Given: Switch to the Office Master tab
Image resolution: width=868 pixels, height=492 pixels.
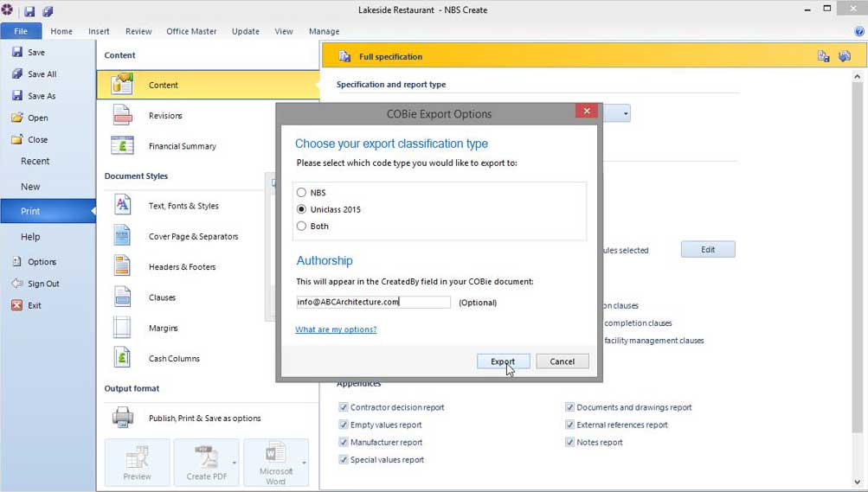Looking at the screenshot, I should click(x=191, y=31).
